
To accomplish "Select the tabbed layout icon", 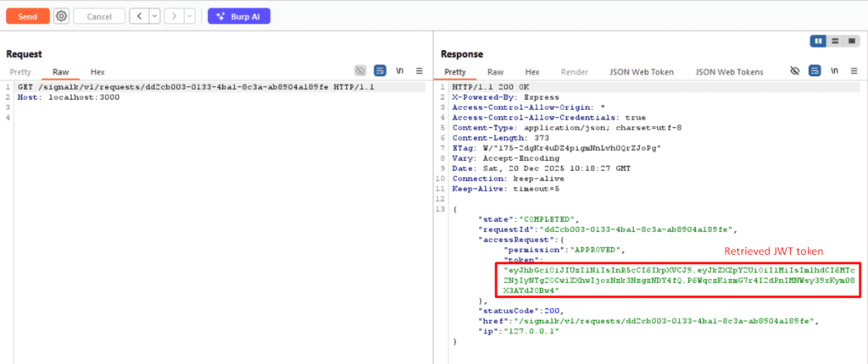I will pos(851,41).
